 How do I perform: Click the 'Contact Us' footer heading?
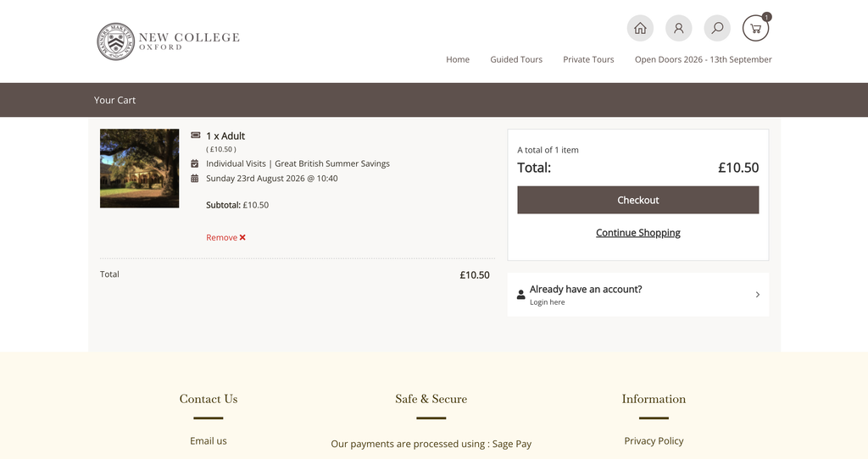point(209,399)
